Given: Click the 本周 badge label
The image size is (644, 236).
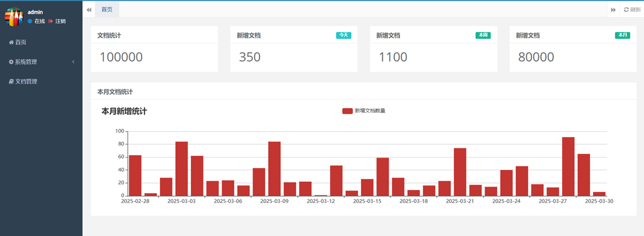Looking at the screenshot, I should (483, 35).
